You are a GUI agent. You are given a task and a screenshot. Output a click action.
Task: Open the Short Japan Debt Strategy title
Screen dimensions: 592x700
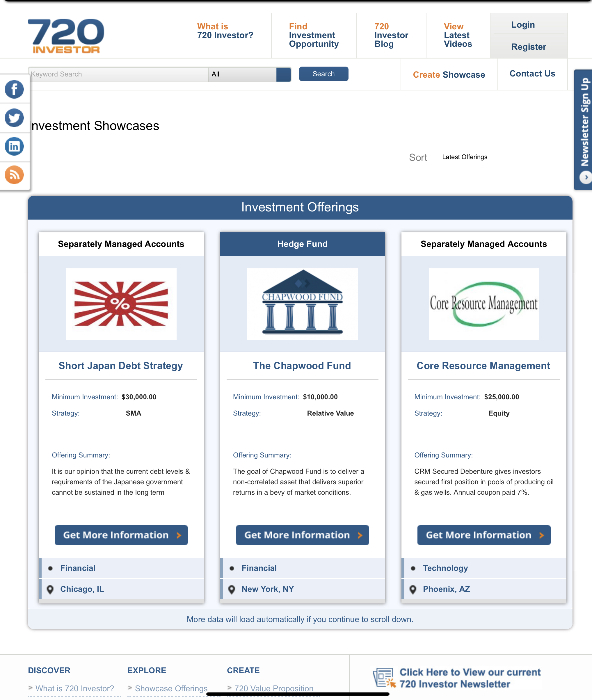[120, 366]
